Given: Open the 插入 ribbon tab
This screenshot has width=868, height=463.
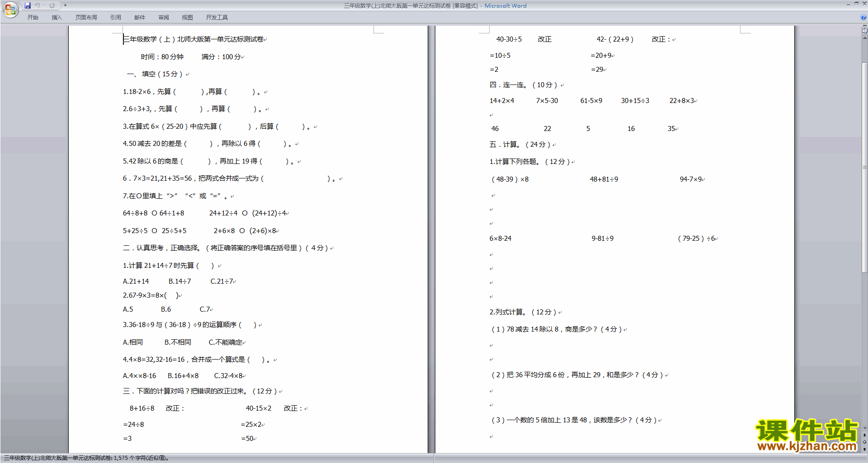Looking at the screenshot, I should 57,18.
